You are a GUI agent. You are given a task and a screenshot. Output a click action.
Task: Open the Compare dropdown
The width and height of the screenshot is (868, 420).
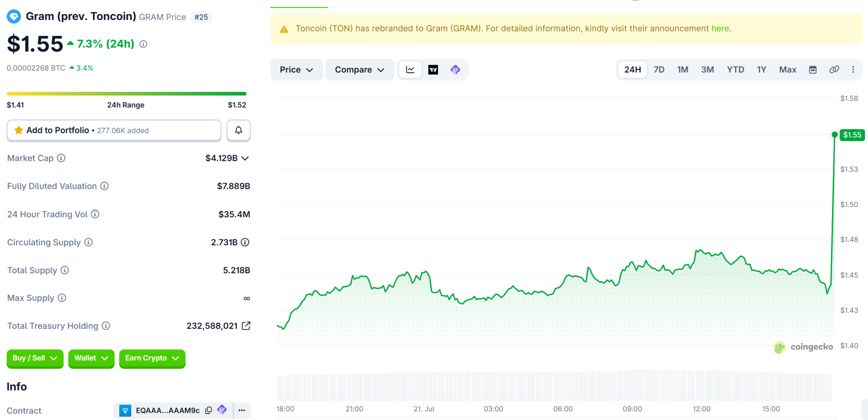pyautogui.click(x=360, y=70)
